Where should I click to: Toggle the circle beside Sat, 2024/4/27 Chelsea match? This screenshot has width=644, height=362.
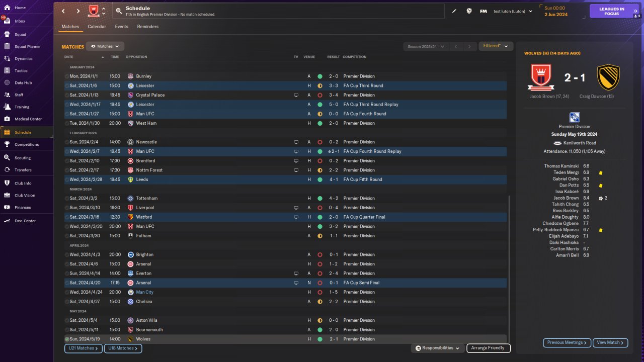pyautogui.click(x=67, y=302)
